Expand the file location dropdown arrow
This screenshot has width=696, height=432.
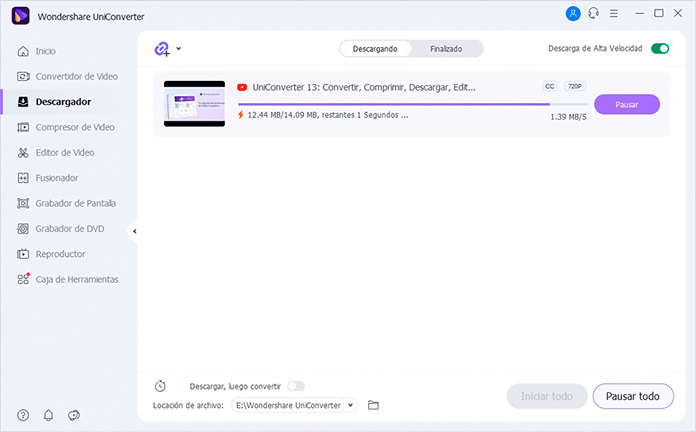coord(351,405)
